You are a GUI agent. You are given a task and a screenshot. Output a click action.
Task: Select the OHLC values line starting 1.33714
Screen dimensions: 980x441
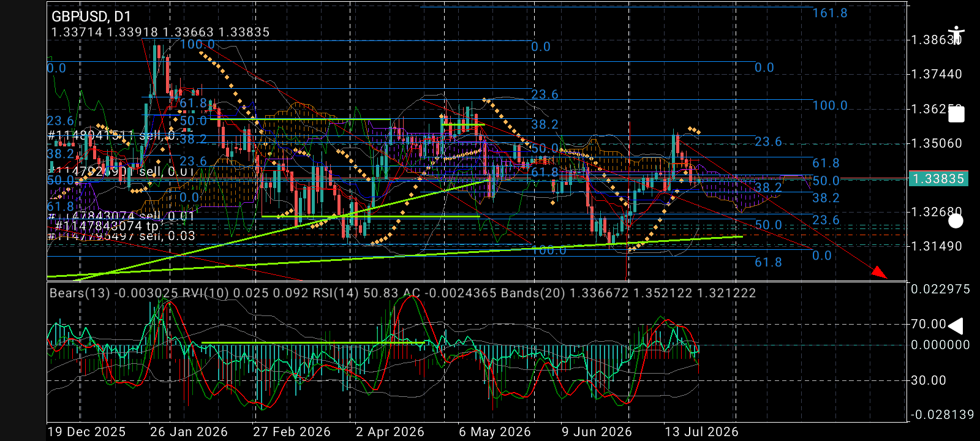click(x=160, y=32)
